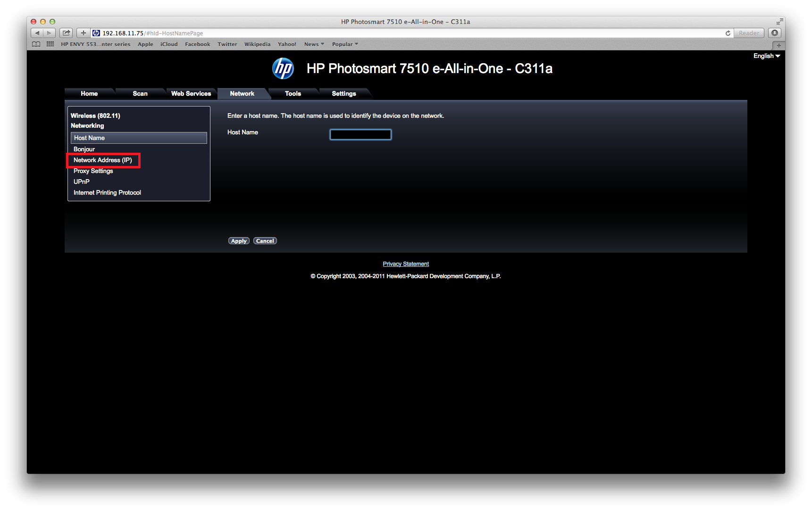
Task: Click the Reader button
Action: tap(749, 33)
